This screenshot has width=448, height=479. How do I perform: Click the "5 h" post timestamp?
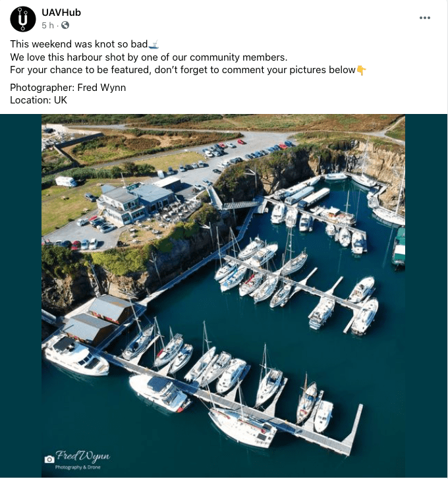point(47,25)
